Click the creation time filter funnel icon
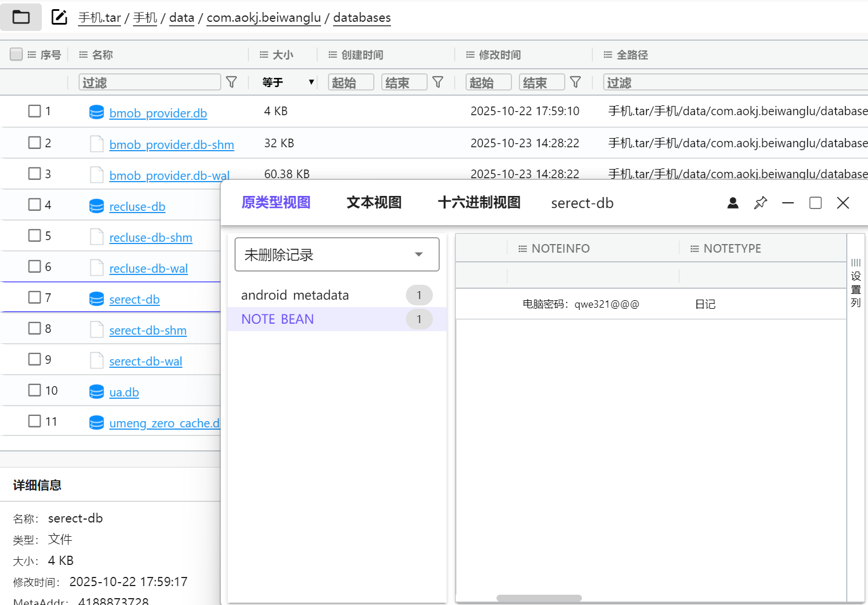This screenshot has width=868, height=605. (x=438, y=82)
